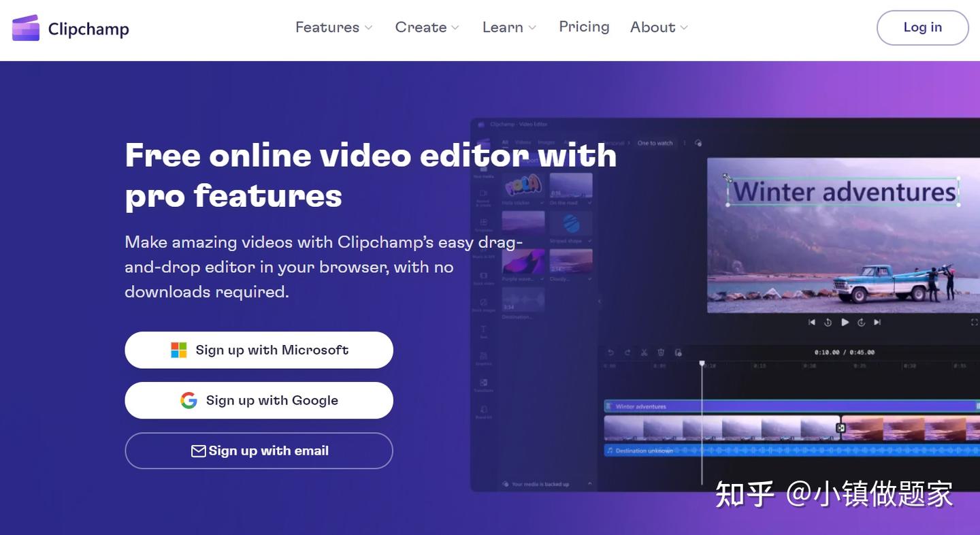Open the Brand kit sidebar panel
Viewport: 980px width, 535px height.
click(484, 412)
